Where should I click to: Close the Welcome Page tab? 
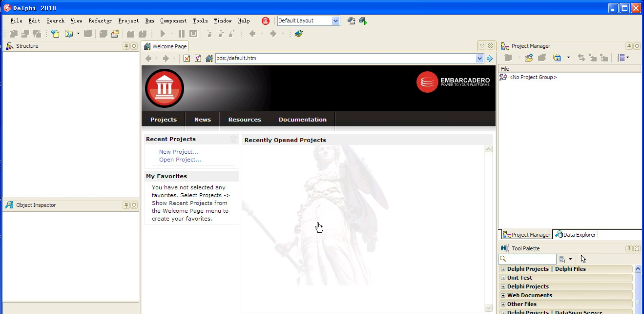click(490, 46)
